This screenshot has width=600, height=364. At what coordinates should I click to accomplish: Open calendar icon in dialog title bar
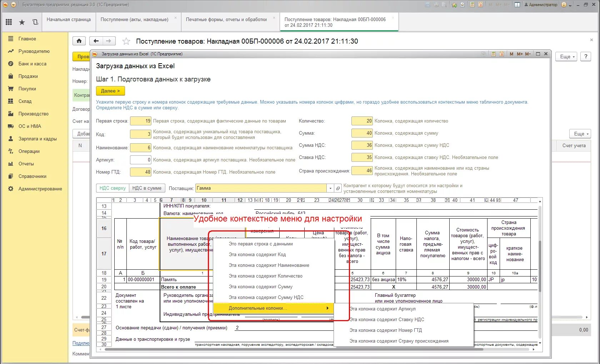pyautogui.click(x=502, y=54)
